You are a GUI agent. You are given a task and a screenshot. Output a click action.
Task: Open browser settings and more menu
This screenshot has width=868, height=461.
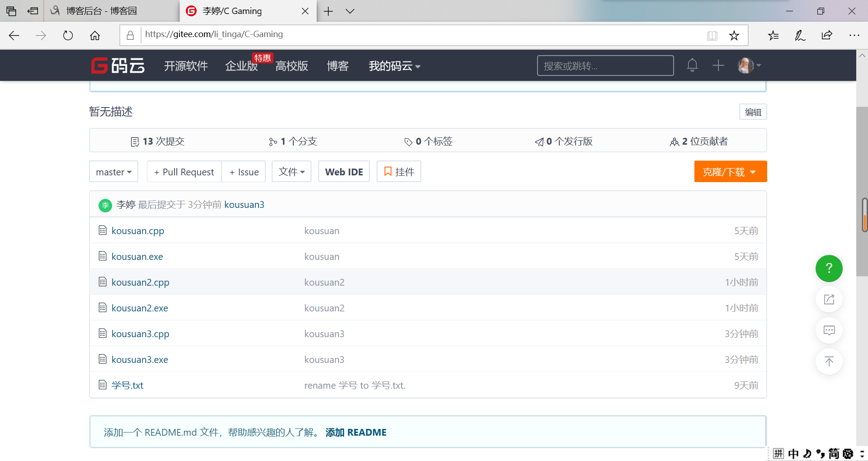click(854, 35)
